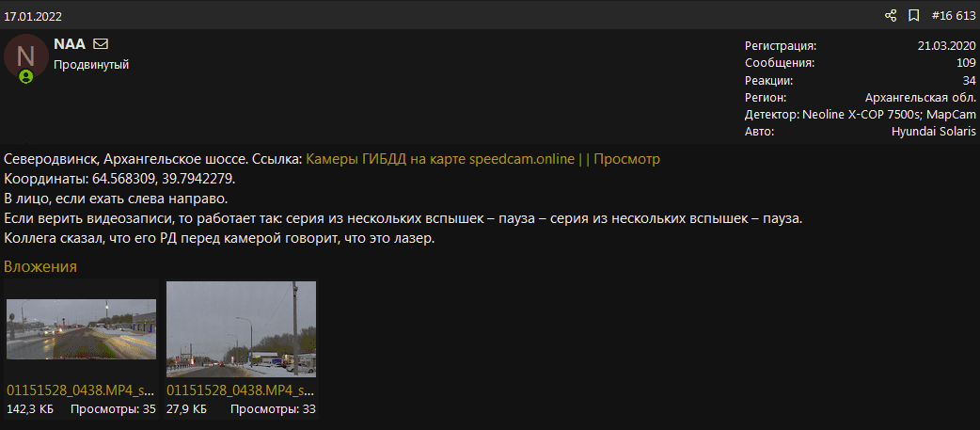Click the green online status badge on avatar
The width and height of the screenshot is (980, 430).
pos(25,77)
